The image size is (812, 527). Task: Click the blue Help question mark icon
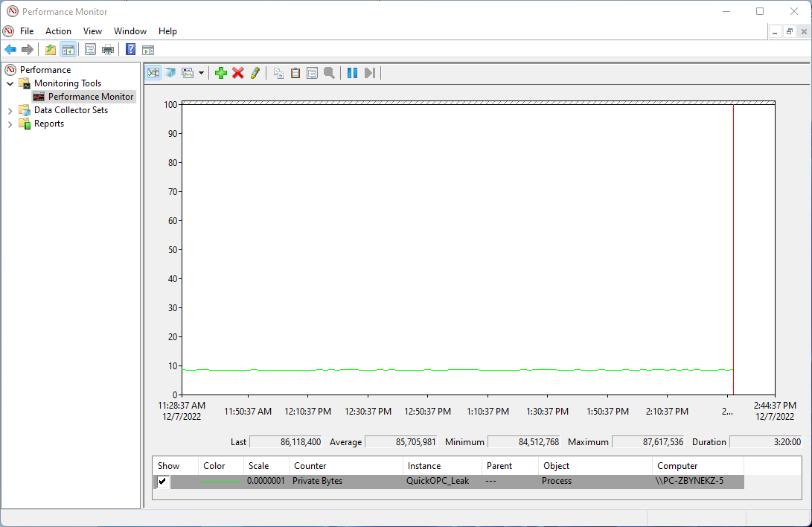tap(130, 50)
